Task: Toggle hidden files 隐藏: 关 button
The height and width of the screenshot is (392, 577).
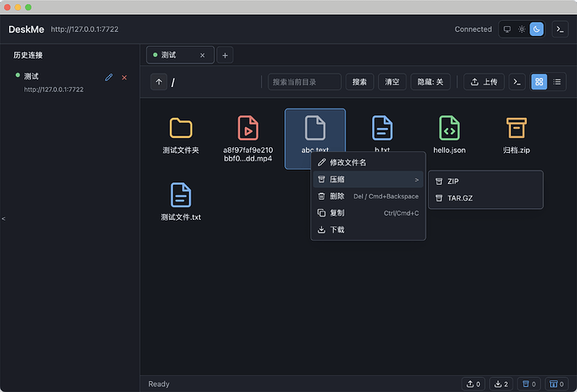Action: (x=430, y=82)
